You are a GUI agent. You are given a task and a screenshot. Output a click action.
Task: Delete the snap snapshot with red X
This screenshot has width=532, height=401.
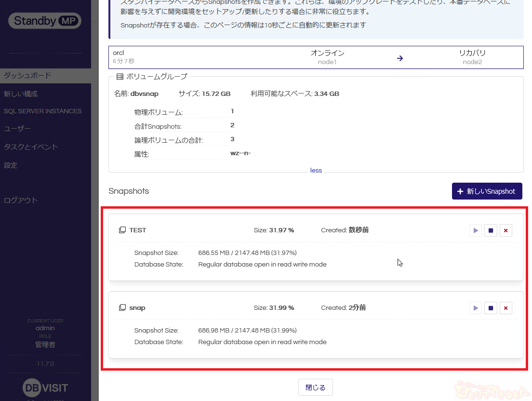[x=505, y=308]
